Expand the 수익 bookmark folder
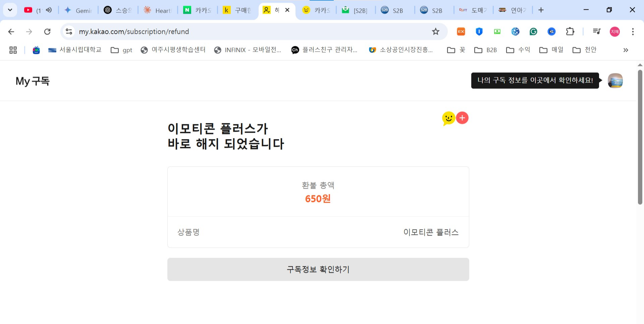Screen dimensions: 644x324 tap(518, 50)
